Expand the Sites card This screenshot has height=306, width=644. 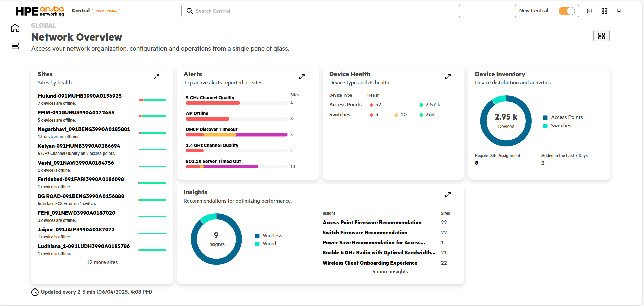point(156,77)
